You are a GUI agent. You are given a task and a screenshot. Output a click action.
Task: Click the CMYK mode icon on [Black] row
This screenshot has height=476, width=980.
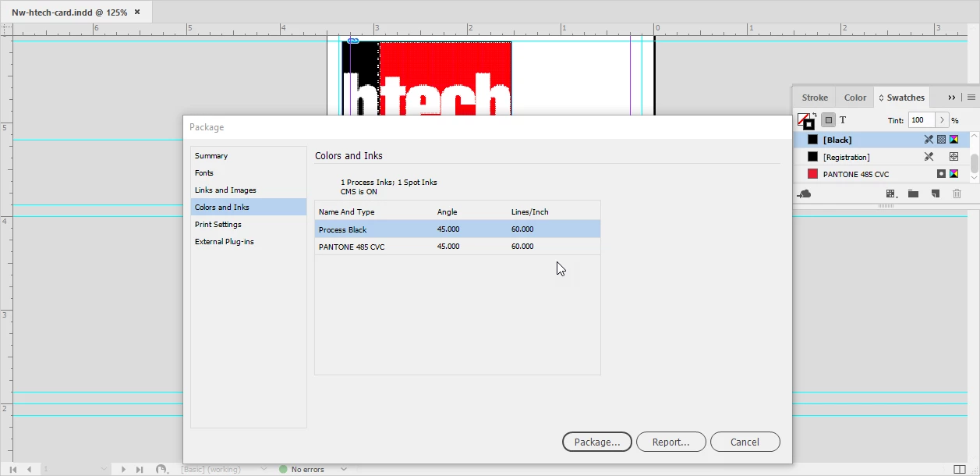(x=953, y=140)
